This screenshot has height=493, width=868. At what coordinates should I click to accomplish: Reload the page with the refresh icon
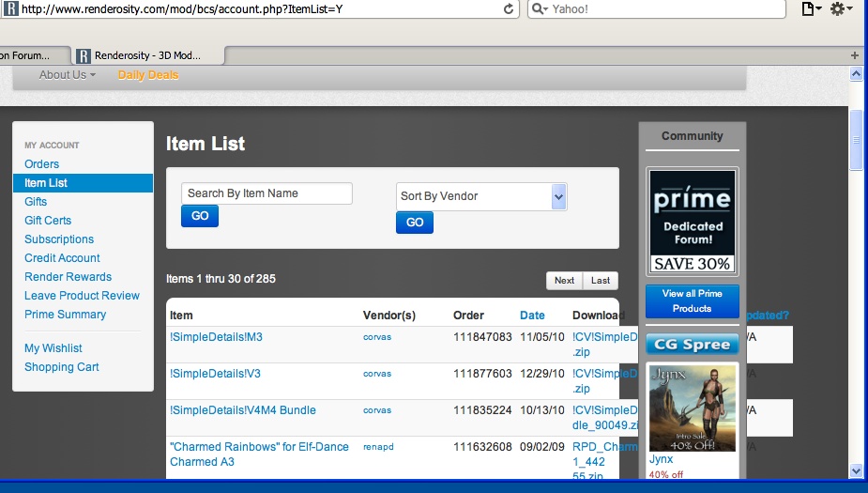click(509, 8)
